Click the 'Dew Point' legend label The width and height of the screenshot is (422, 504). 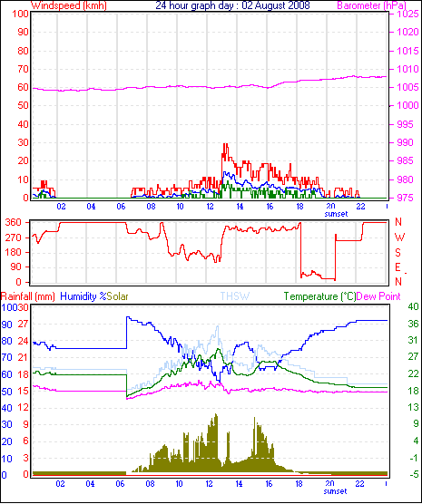[378, 296]
